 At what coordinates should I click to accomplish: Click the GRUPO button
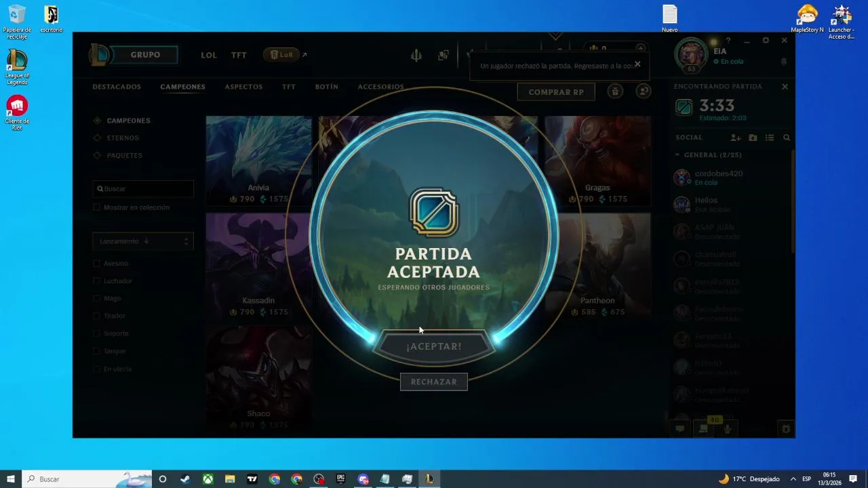pos(145,55)
